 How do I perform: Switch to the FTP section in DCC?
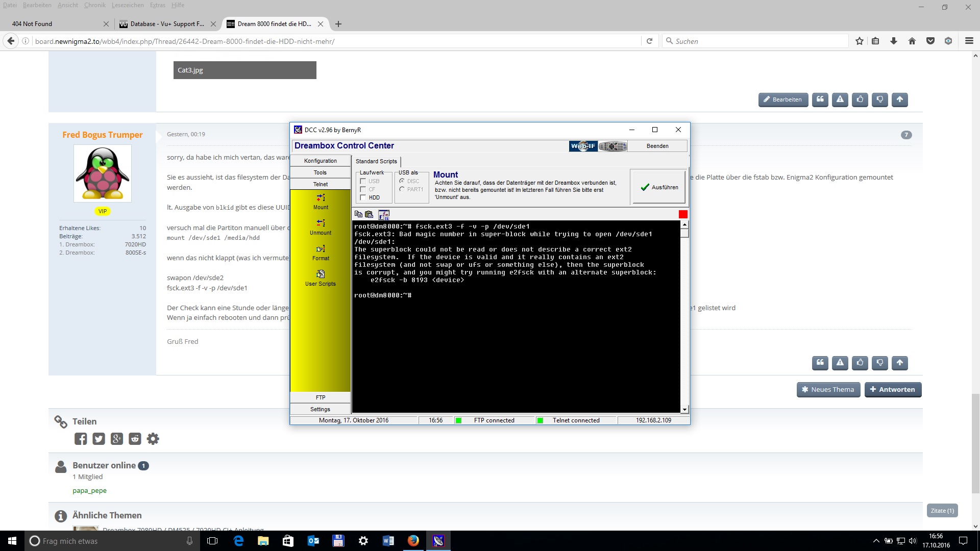pyautogui.click(x=321, y=397)
